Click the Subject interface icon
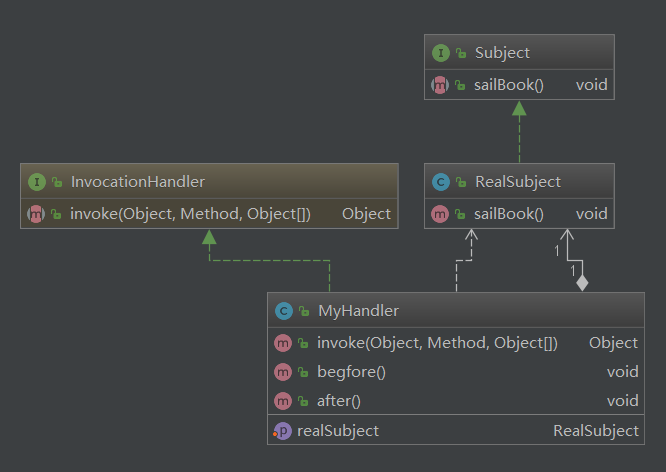This screenshot has height=472, width=666. 440,53
